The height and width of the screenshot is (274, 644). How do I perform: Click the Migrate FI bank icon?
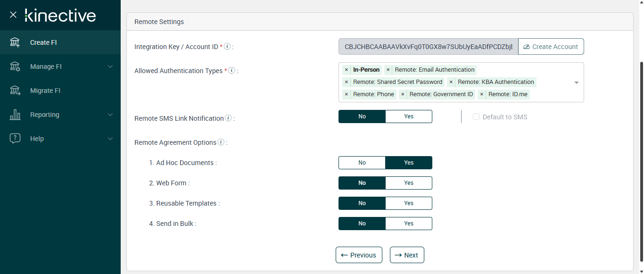tap(15, 91)
